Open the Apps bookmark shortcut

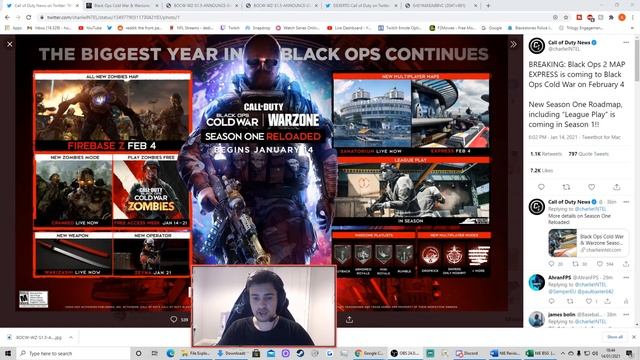[13, 28]
